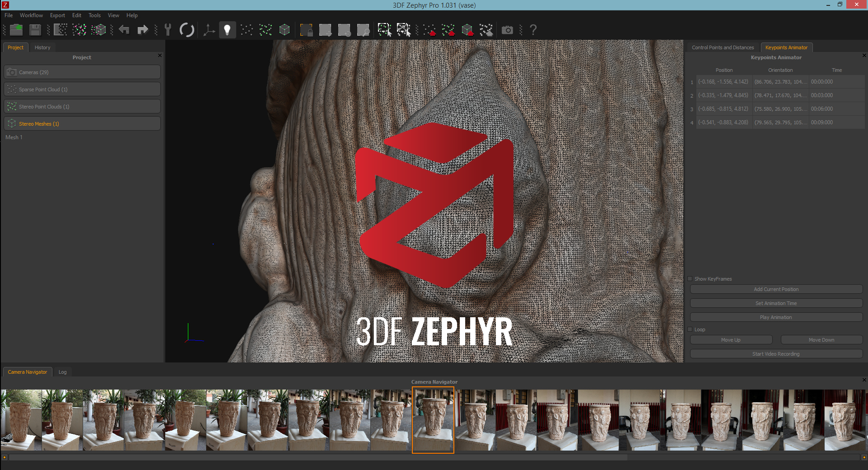Switch to Control Points and Distances tab
868x470 pixels.
point(723,47)
